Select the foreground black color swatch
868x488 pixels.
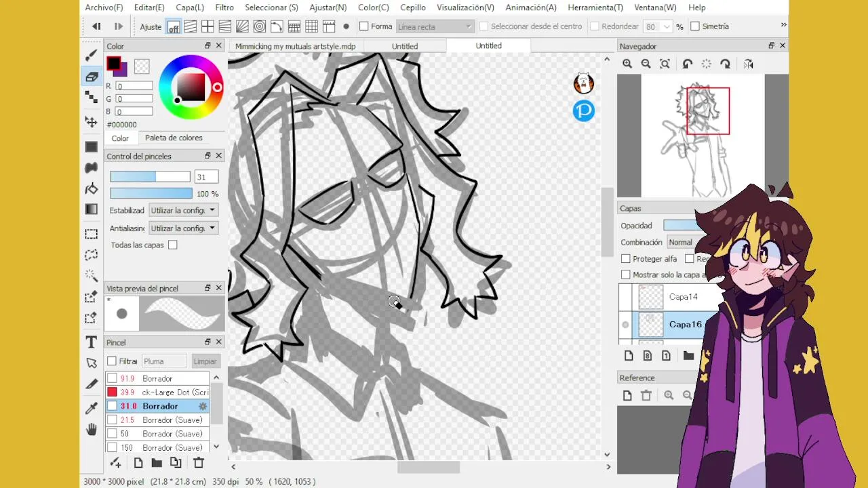tap(113, 64)
